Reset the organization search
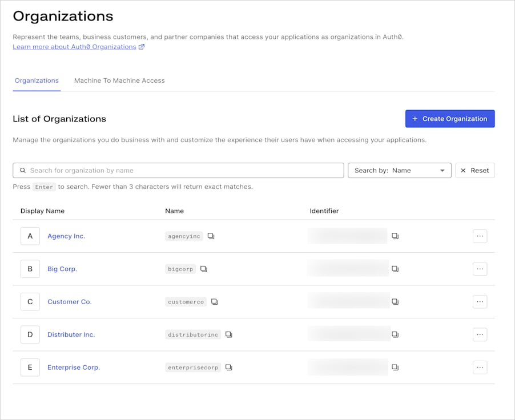 tap(475, 171)
